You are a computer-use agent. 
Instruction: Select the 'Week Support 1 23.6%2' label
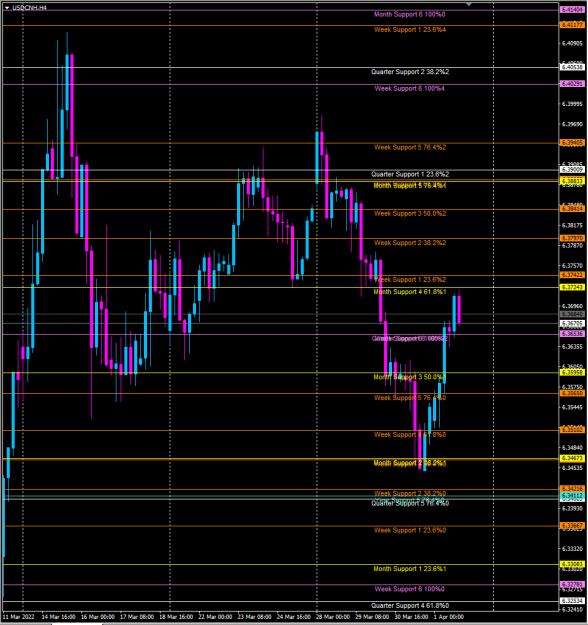(410, 280)
